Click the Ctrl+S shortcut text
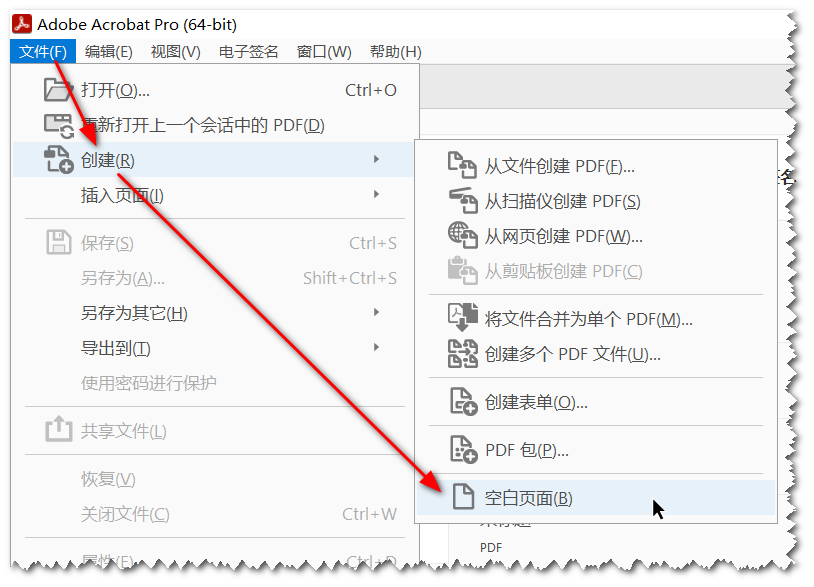814x587 pixels. (373, 243)
